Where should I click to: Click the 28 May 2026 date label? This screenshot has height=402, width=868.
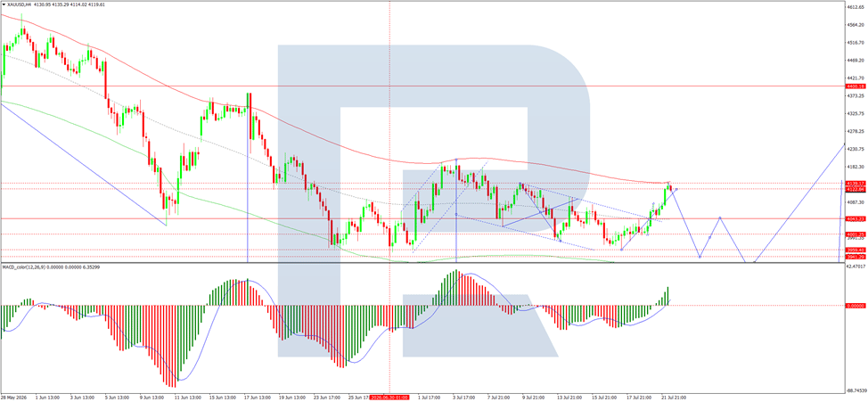15,398
